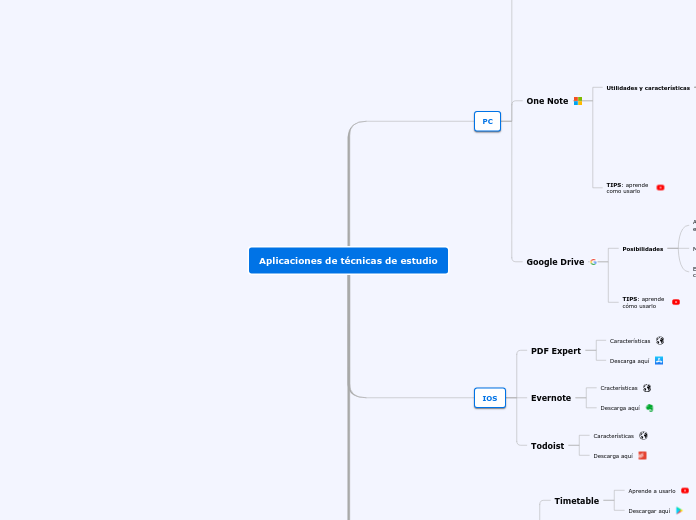Open the YouTube icon beside Aprende a usarlo

685,491
